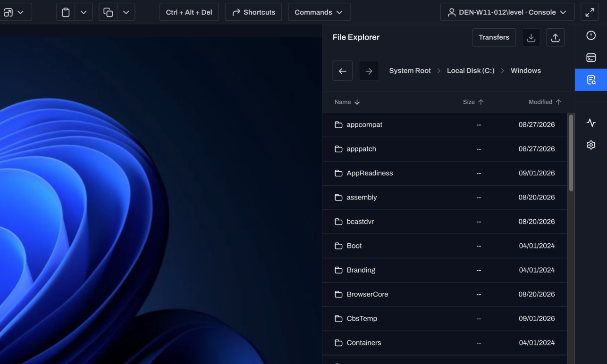Click the download icon in File Explorer header
607x364 pixels.
tap(531, 38)
